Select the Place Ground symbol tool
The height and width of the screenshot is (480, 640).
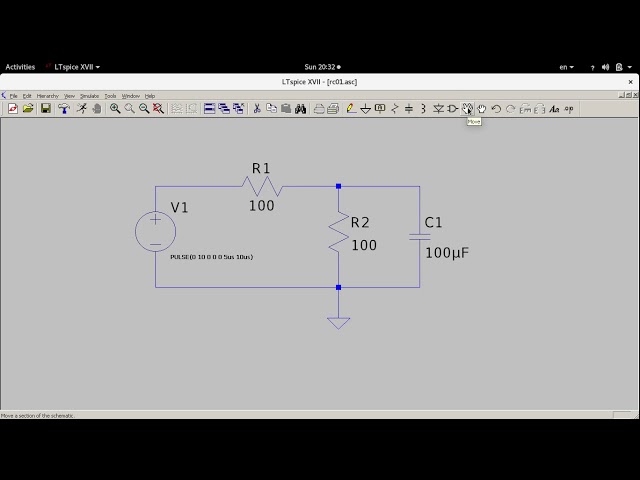point(366,109)
